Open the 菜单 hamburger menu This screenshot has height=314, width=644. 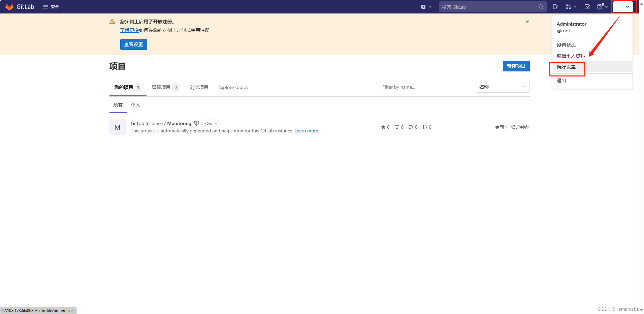(51, 7)
